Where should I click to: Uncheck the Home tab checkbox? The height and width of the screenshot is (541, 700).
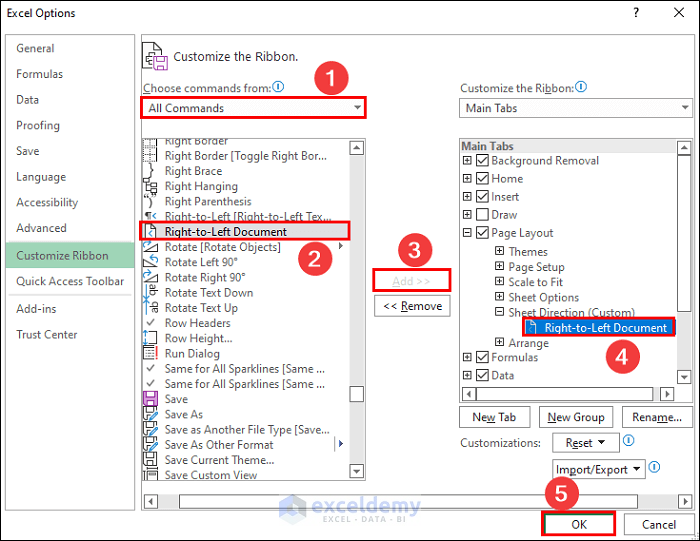(x=482, y=179)
